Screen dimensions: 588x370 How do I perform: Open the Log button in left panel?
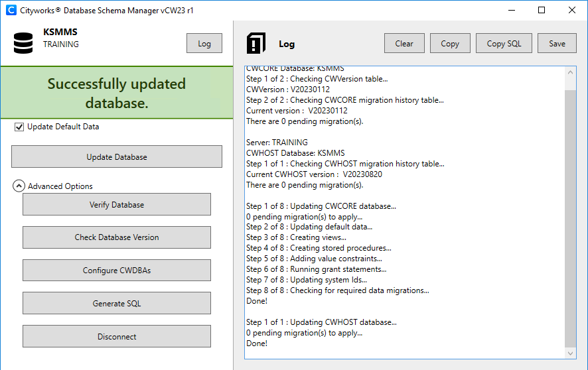click(204, 44)
